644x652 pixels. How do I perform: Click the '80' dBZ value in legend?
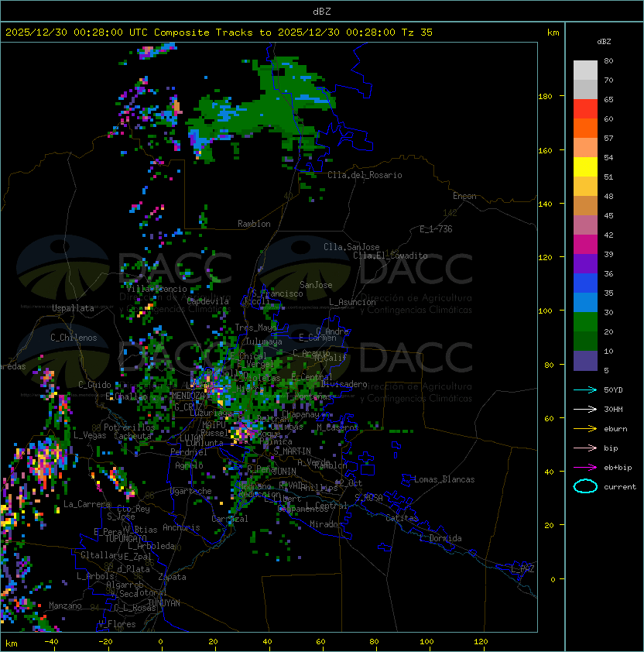(x=608, y=60)
